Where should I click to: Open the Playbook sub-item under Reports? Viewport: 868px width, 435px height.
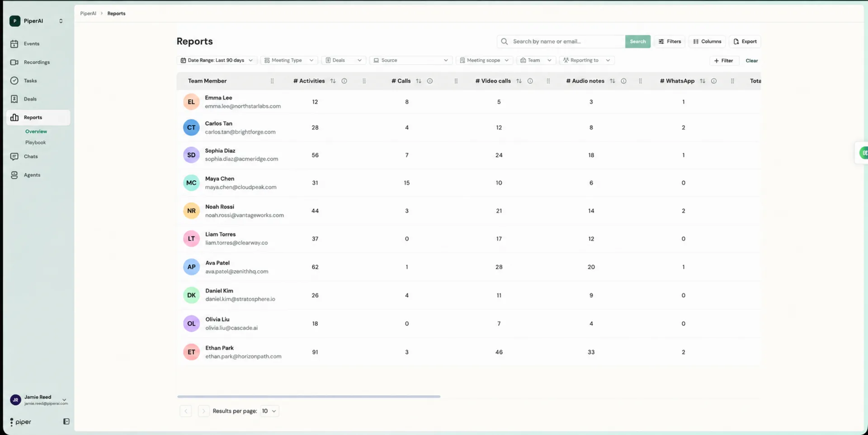tap(35, 143)
